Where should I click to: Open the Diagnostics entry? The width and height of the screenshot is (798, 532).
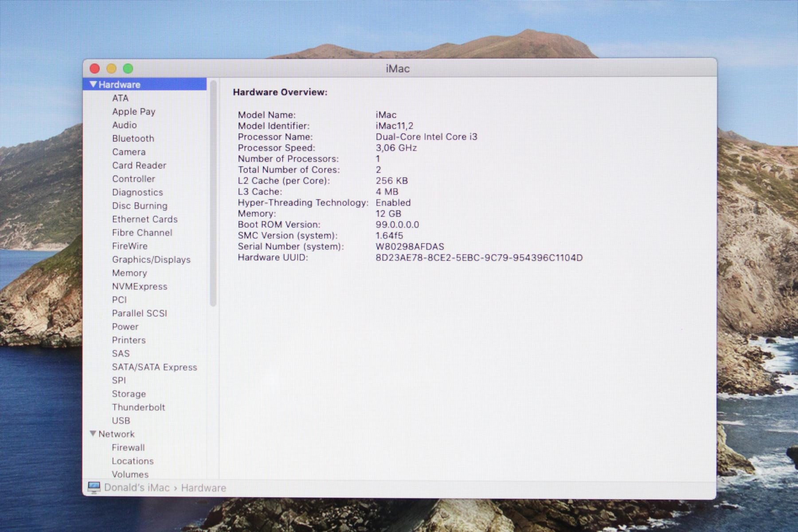tap(137, 192)
